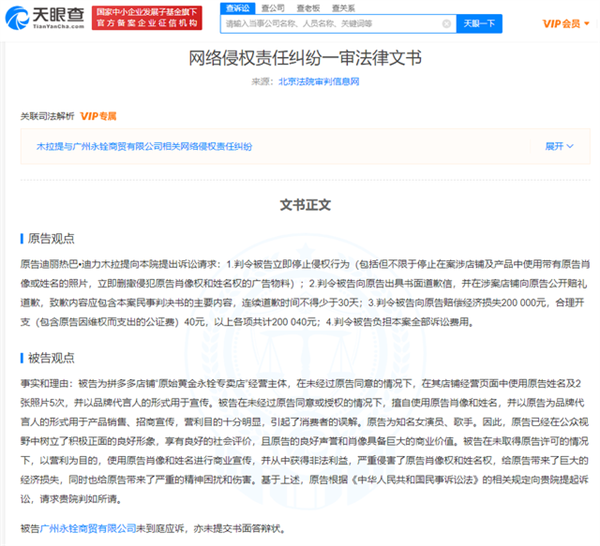Open the 查关系 tab
Image resolution: width=600 pixels, height=546 pixels.
click(x=341, y=7)
